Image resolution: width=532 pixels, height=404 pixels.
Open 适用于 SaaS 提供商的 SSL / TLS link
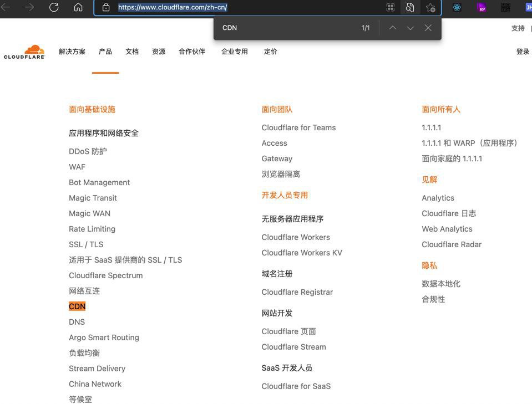125,260
